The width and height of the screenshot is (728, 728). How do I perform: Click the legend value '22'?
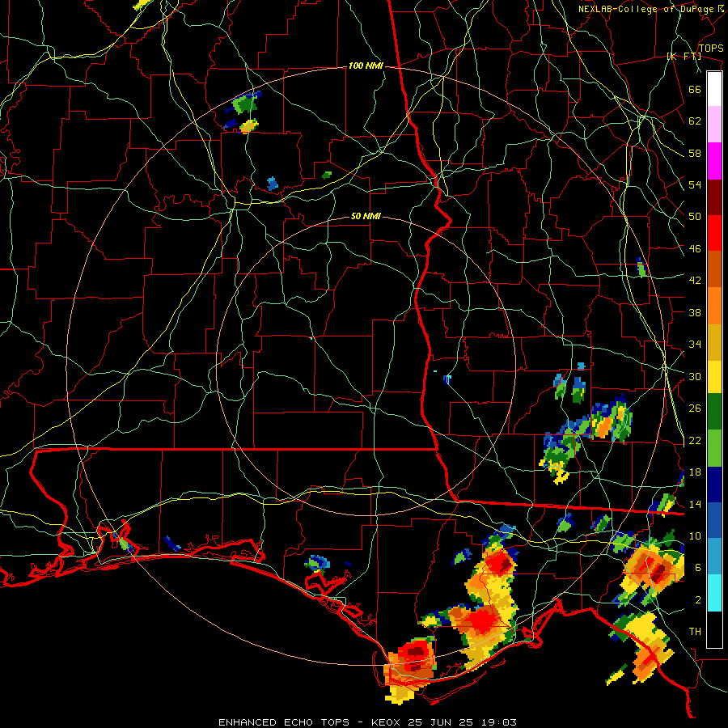click(x=695, y=440)
